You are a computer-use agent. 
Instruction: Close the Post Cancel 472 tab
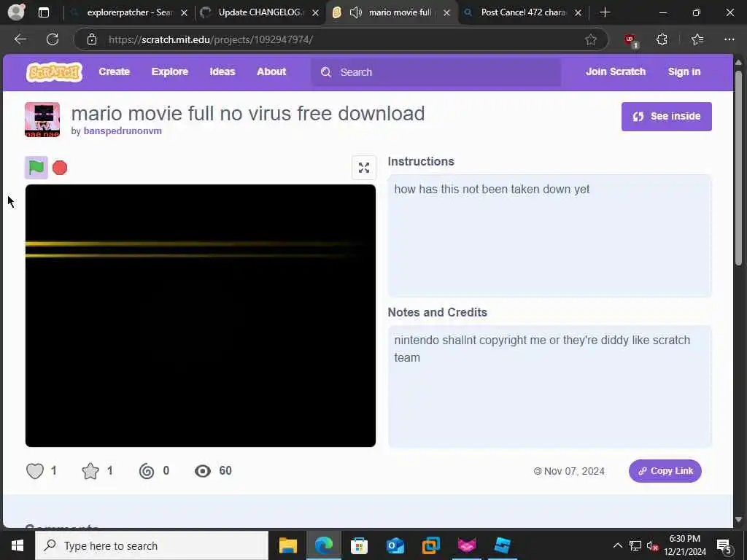578,13
